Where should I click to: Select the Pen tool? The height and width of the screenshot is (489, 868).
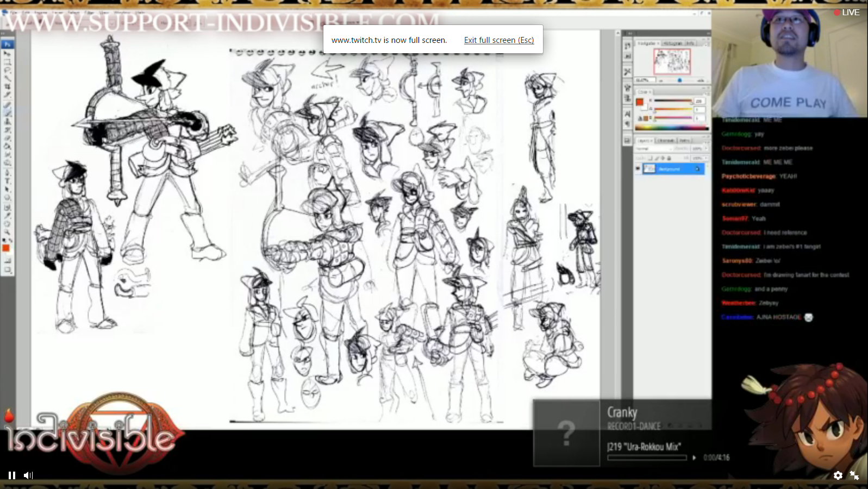click(x=7, y=173)
